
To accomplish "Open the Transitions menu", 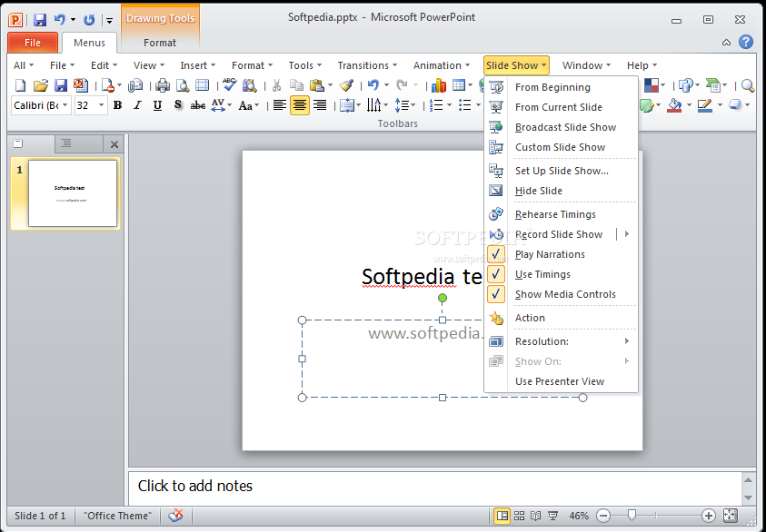I will 367,65.
